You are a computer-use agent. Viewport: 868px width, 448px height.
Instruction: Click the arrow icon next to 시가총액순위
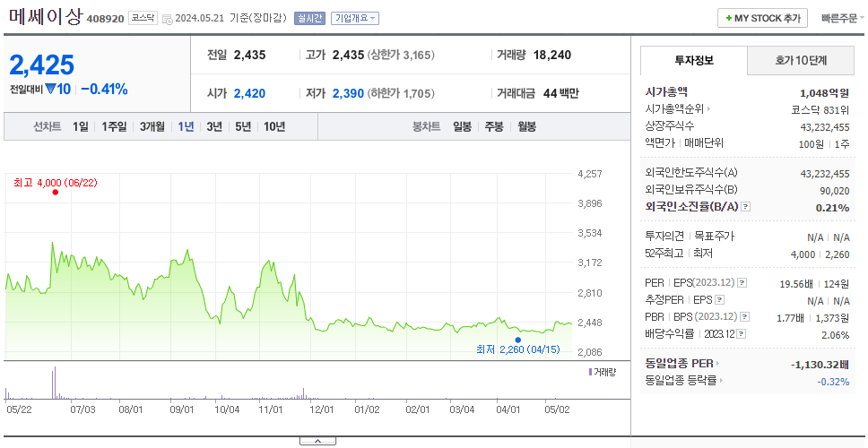tap(708, 109)
